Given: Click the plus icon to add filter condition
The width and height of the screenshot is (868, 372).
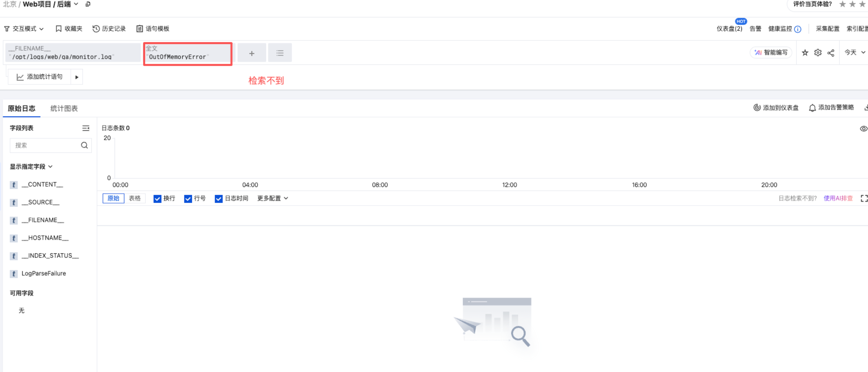Looking at the screenshot, I should coord(251,53).
